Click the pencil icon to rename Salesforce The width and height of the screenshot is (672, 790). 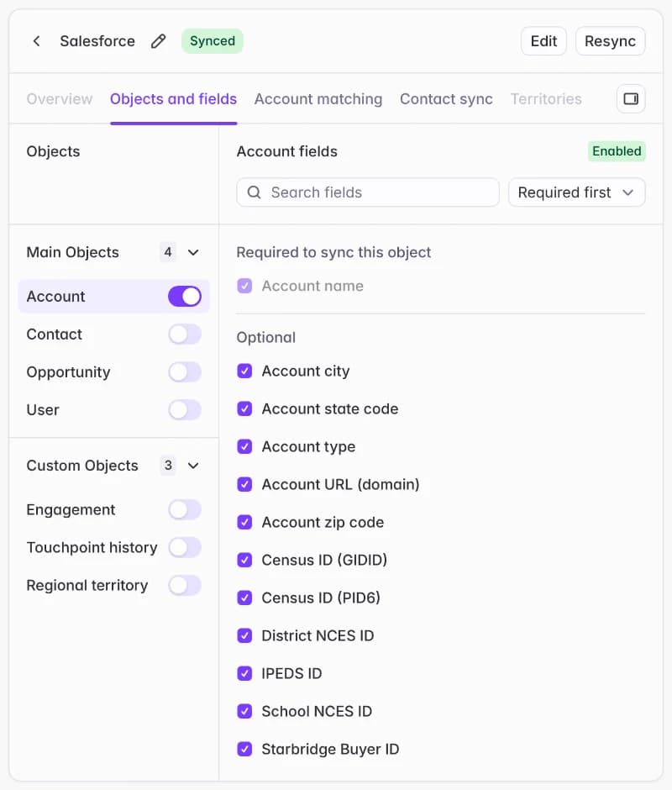click(x=158, y=41)
